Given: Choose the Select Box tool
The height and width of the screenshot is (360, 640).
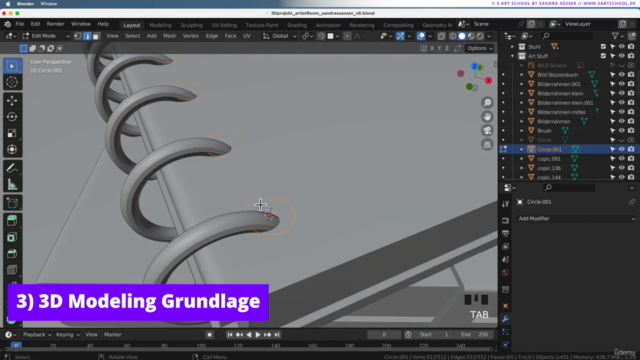Looking at the screenshot, I should (12, 66).
